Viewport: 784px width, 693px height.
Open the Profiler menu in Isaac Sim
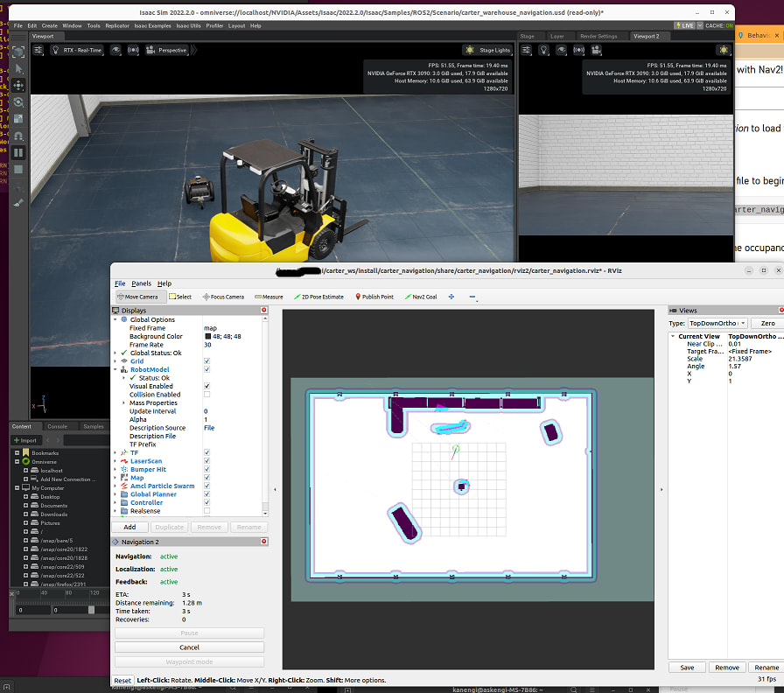(x=214, y=25)
